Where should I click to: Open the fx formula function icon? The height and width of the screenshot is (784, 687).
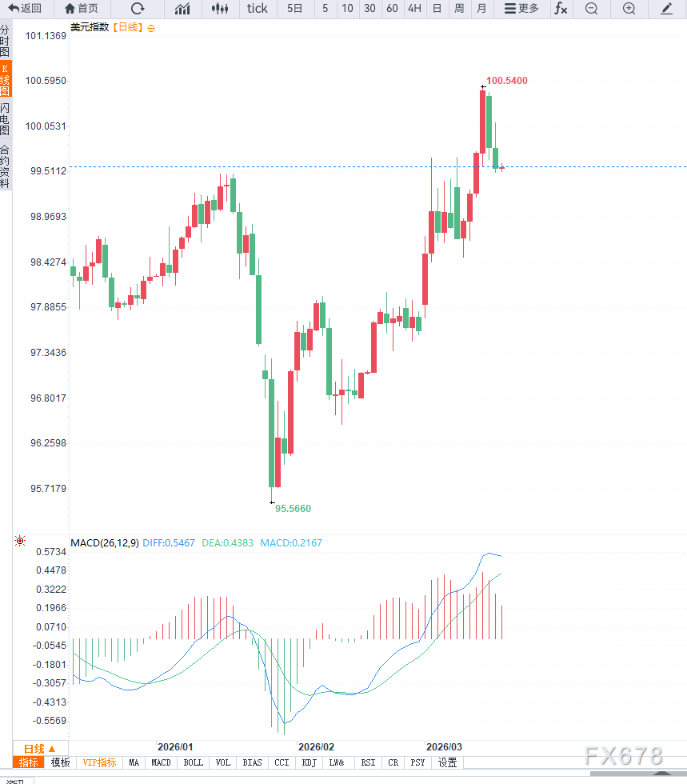[561, 9]
